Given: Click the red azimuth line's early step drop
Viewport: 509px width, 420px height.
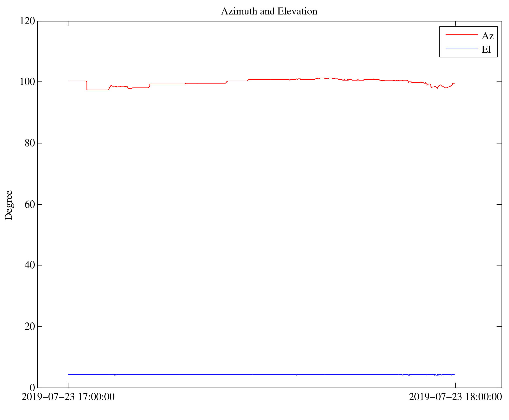Looking at the screenshot, I should click(87, 86).
